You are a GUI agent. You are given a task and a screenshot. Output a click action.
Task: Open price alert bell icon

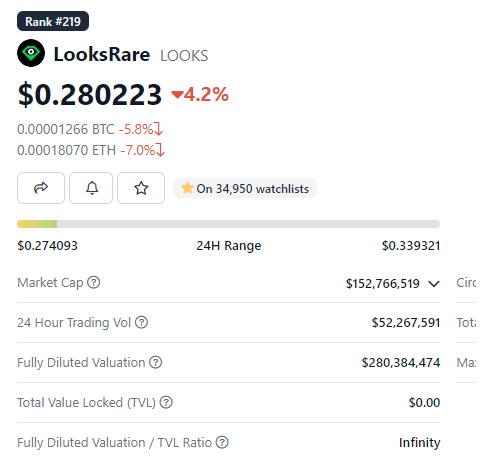91,188
